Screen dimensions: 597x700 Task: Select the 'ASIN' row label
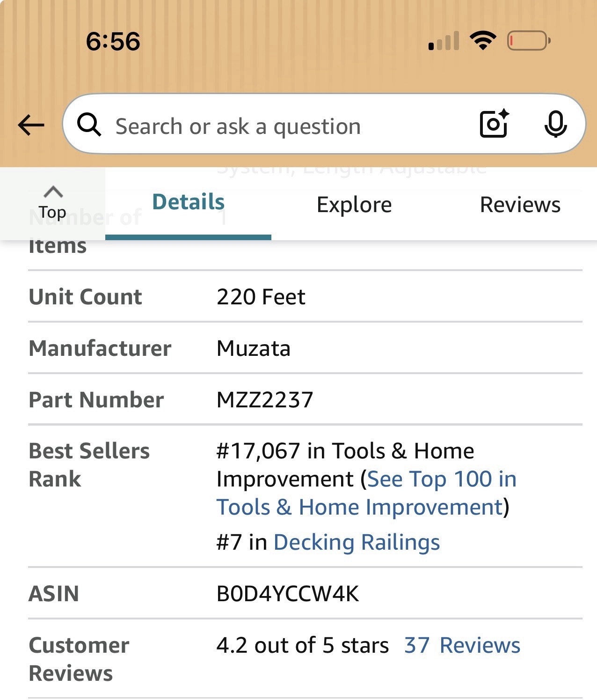click(x=54, y=594)
